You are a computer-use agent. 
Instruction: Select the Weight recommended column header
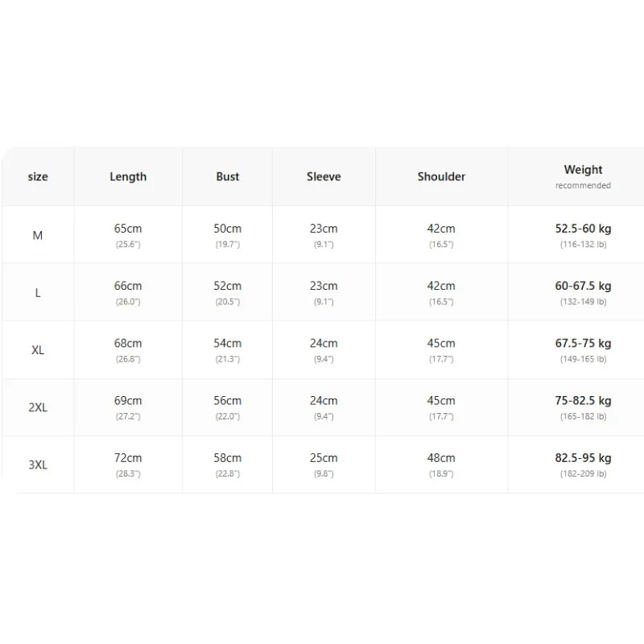coord(583,176)
